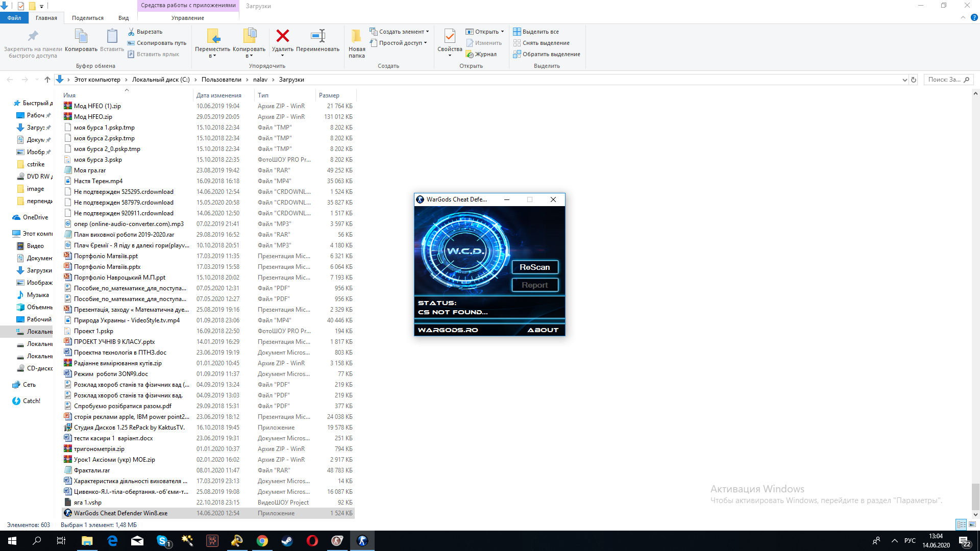This screenshot has width=980, height=551.
Task: Expand Create item (Создать элемент) menu
Action: click(399, 32)
